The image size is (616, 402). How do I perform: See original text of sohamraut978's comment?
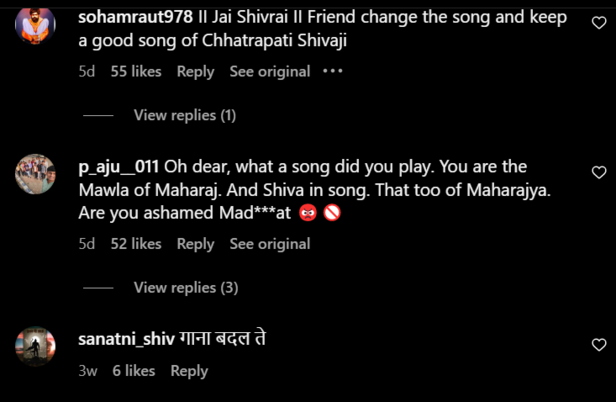click(269, 71)
